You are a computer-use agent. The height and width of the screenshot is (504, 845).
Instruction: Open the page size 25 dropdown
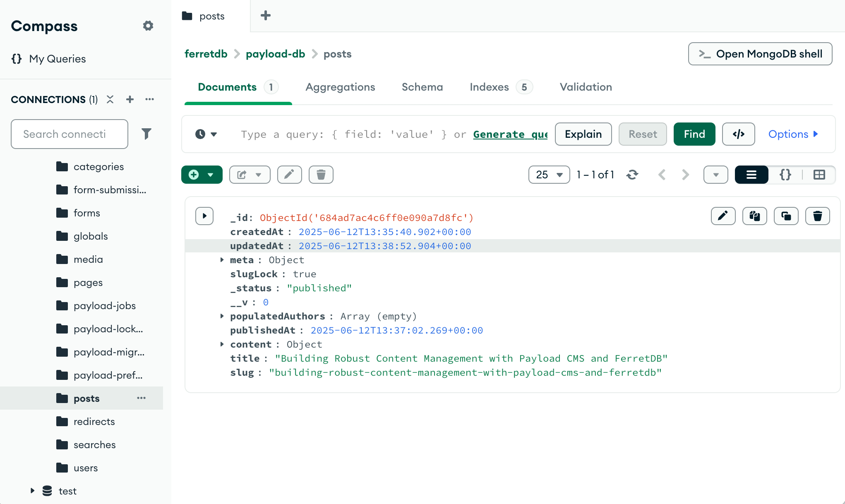tap(549, 174)
